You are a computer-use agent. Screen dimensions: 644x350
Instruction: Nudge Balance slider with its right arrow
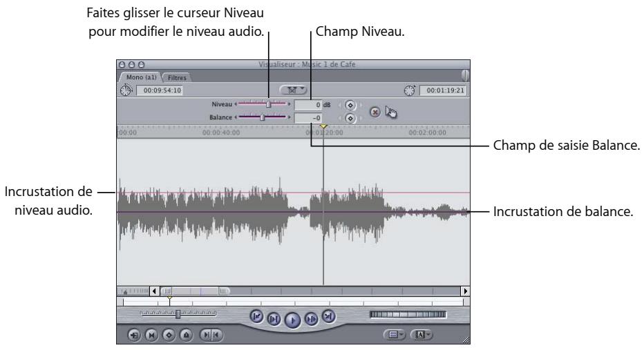(289, 117)
